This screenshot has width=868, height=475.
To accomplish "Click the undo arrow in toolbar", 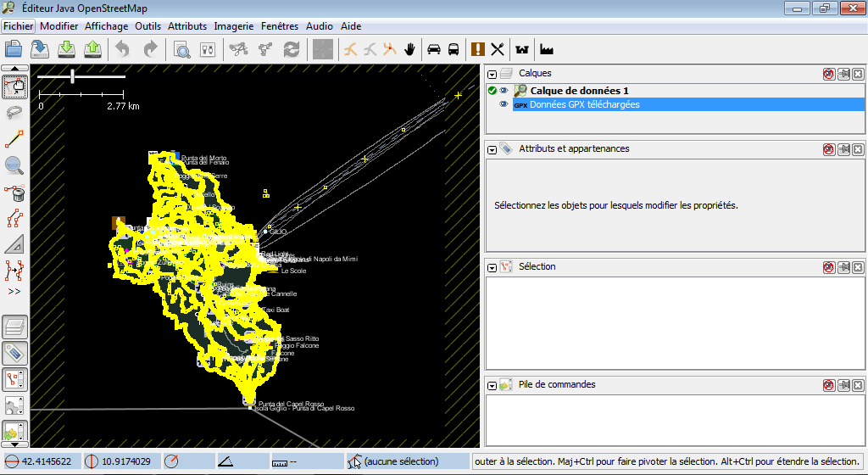I will (123, 49).
